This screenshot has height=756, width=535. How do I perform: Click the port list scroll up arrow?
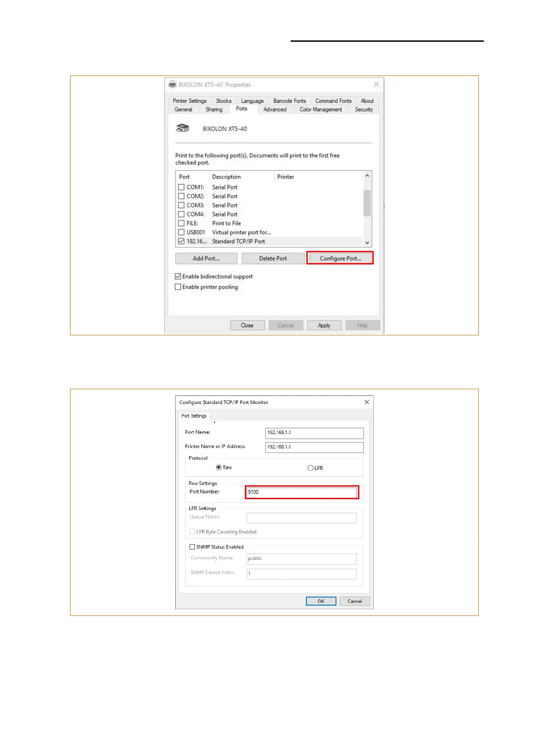pos(367,176)
